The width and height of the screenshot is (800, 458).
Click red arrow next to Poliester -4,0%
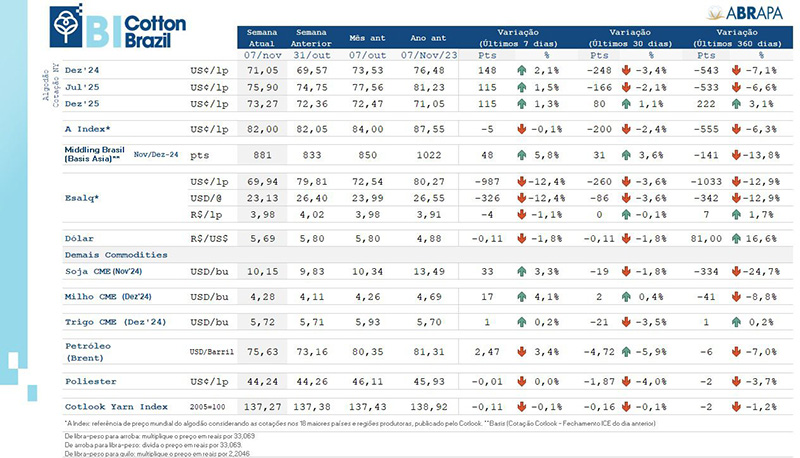(x=627, y=381)
